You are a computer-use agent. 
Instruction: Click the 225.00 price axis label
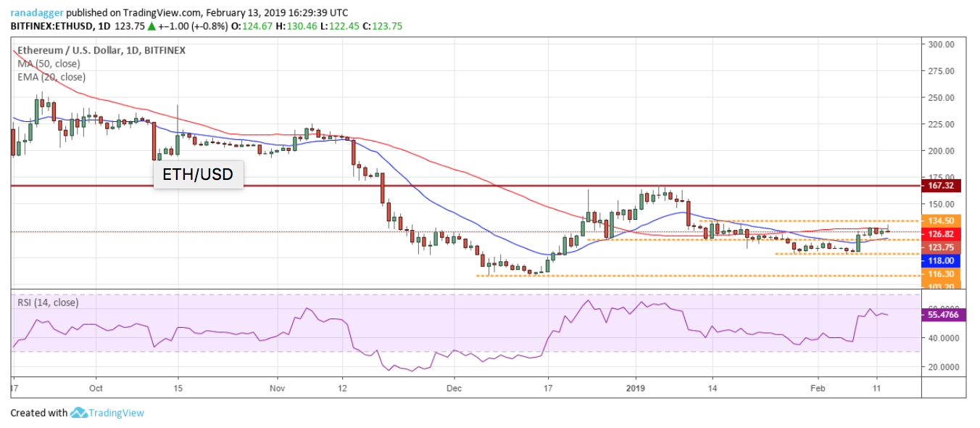point(941,125)
